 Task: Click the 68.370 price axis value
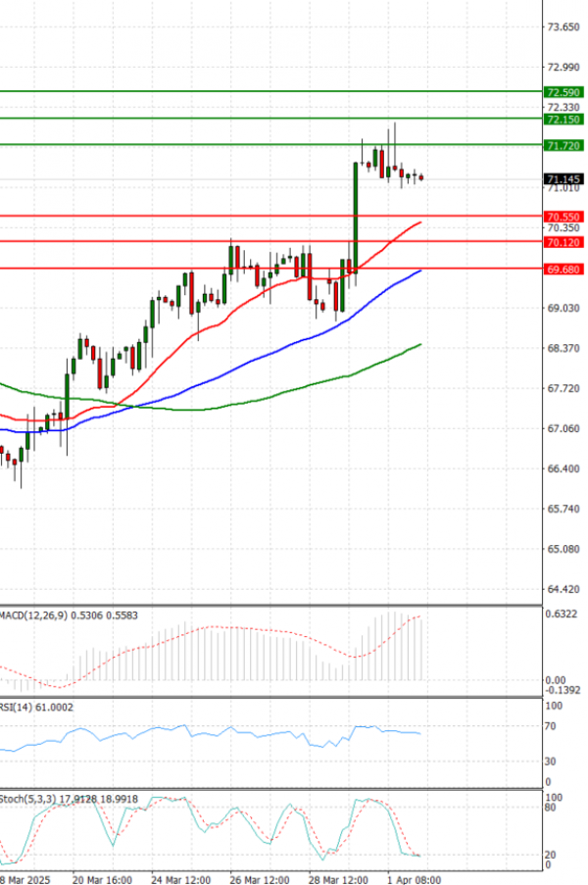pyautogui.click(x=563, y=348)
